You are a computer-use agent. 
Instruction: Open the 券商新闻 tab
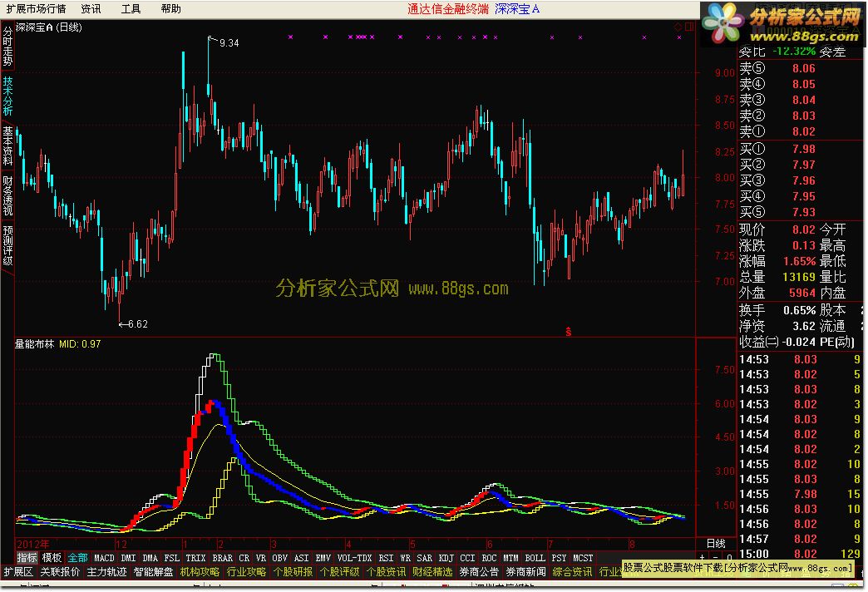tap(525, 571)
